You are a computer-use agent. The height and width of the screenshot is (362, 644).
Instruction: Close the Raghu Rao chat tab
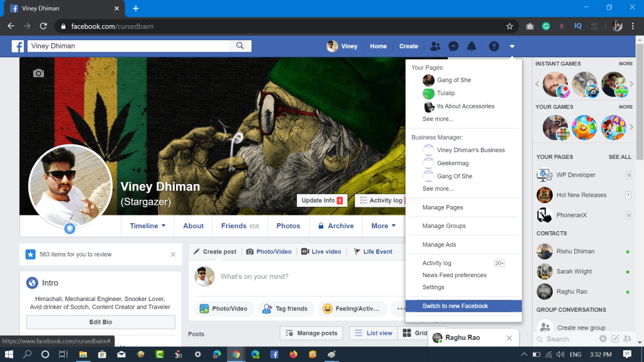pyautogui.click(x=509, y=337)
